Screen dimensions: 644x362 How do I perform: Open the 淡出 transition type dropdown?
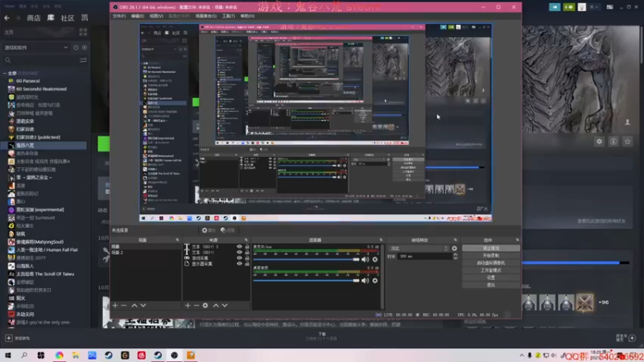tap(419, 249)
